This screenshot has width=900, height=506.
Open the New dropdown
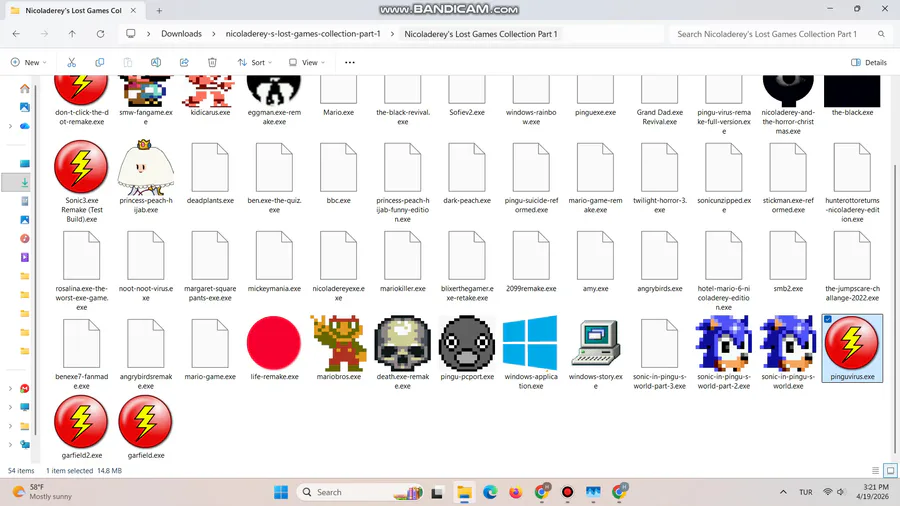28,62
